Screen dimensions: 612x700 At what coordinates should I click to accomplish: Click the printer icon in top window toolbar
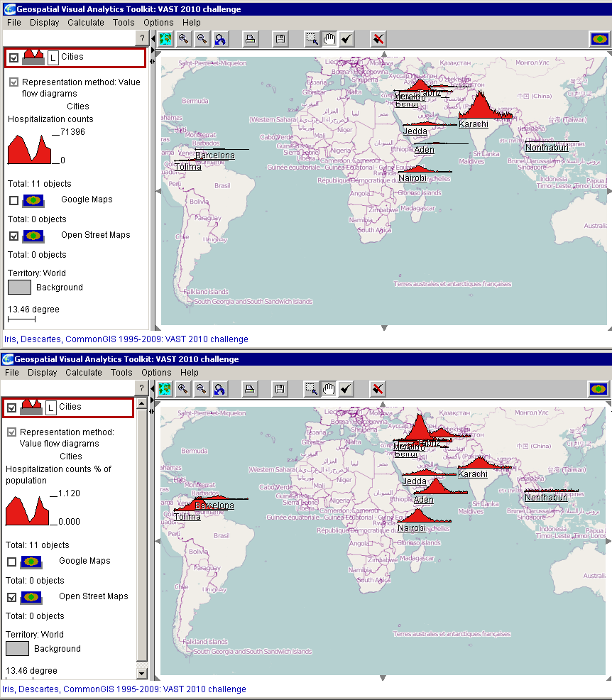[250, 39]
